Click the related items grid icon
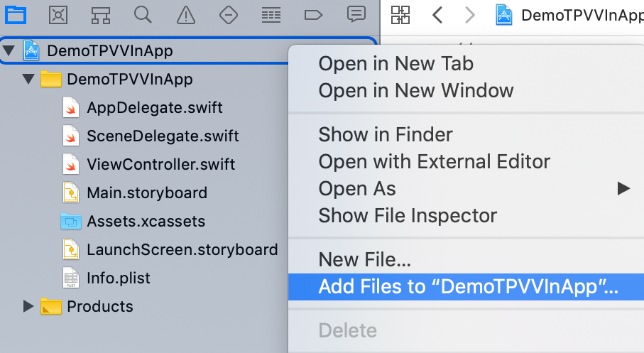 pyautogui.click(x=400, y=15)
